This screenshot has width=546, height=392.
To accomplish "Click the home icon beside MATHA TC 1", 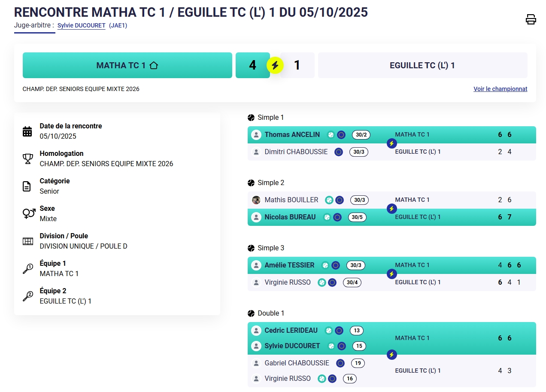I will 154,66.
